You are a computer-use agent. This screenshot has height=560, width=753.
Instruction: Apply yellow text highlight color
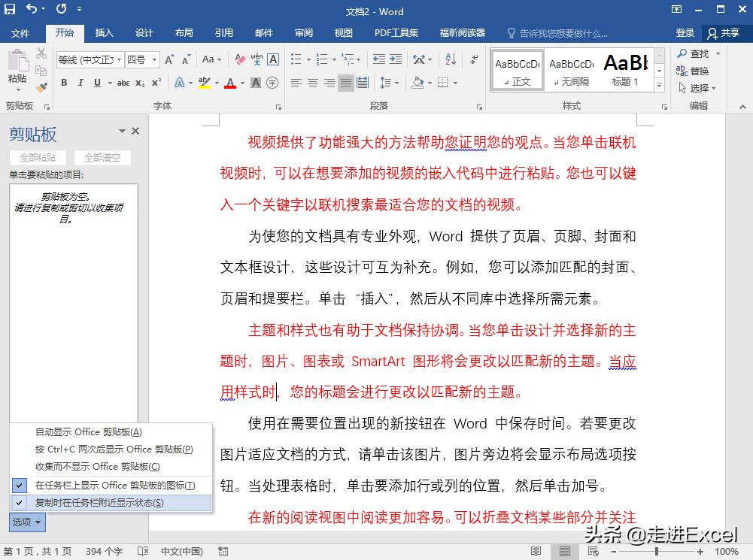pyautogui.click(x=205, y=83)
